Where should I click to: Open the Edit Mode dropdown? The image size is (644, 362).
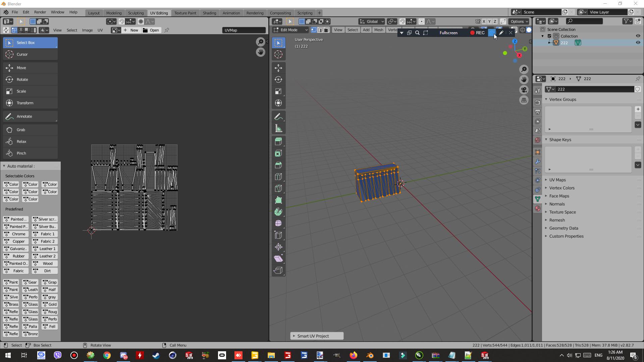coord(290,30)
